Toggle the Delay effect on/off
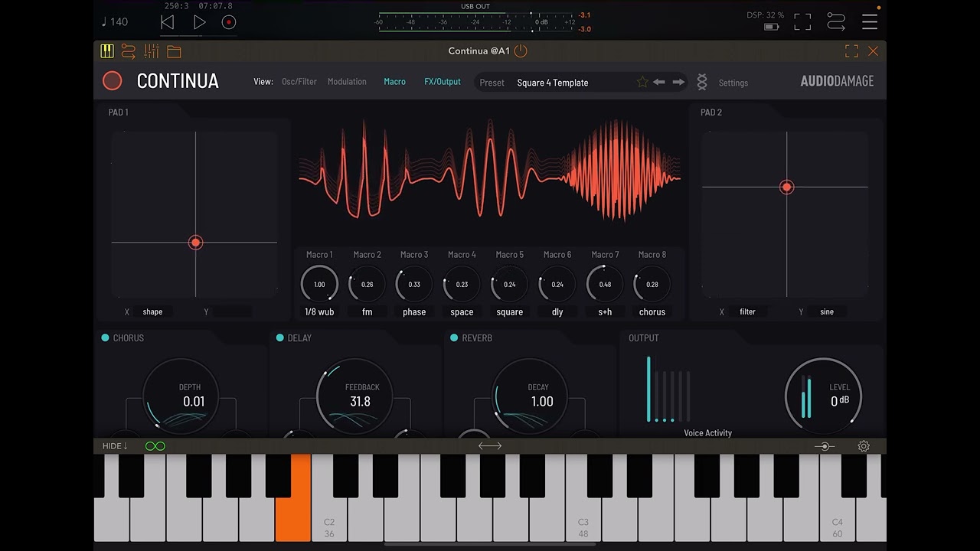 pyautogui.click(x=280, y=337)
